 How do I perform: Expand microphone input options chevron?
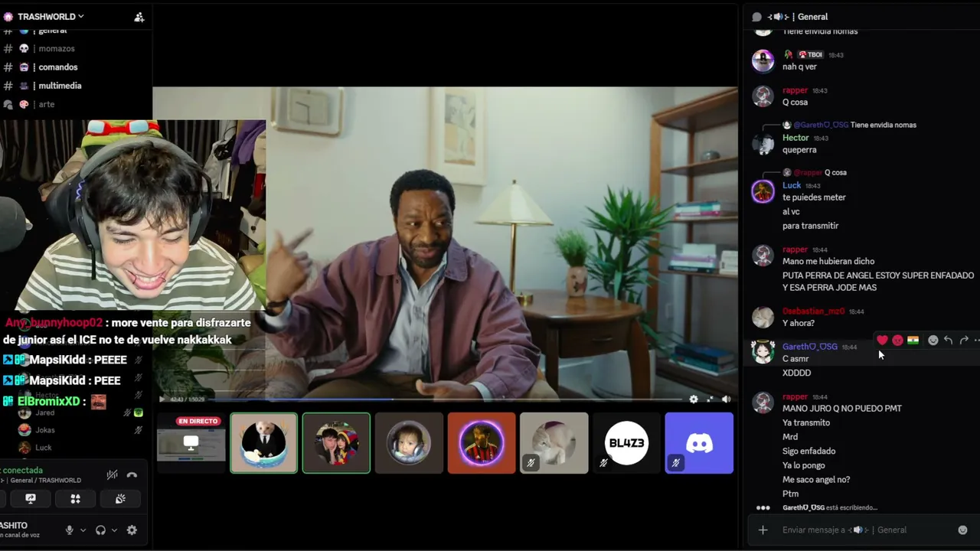(x=83, y=530)
